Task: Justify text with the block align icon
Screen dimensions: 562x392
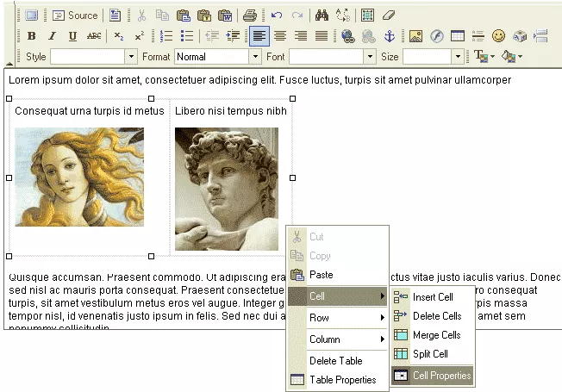Action: point(322,36)
